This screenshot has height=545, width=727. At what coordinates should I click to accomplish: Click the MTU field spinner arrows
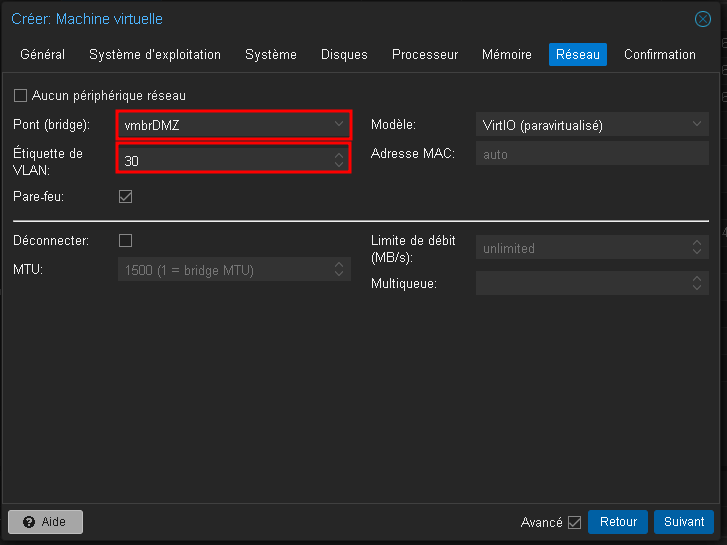338,270
